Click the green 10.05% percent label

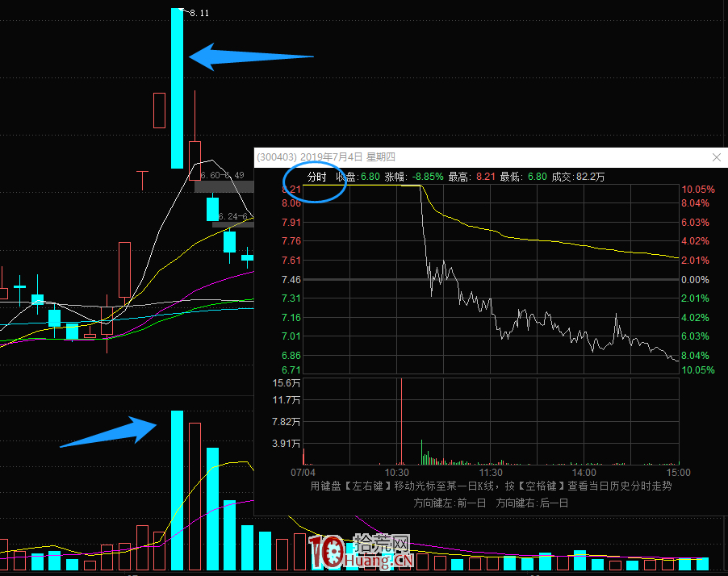[698, 370]
